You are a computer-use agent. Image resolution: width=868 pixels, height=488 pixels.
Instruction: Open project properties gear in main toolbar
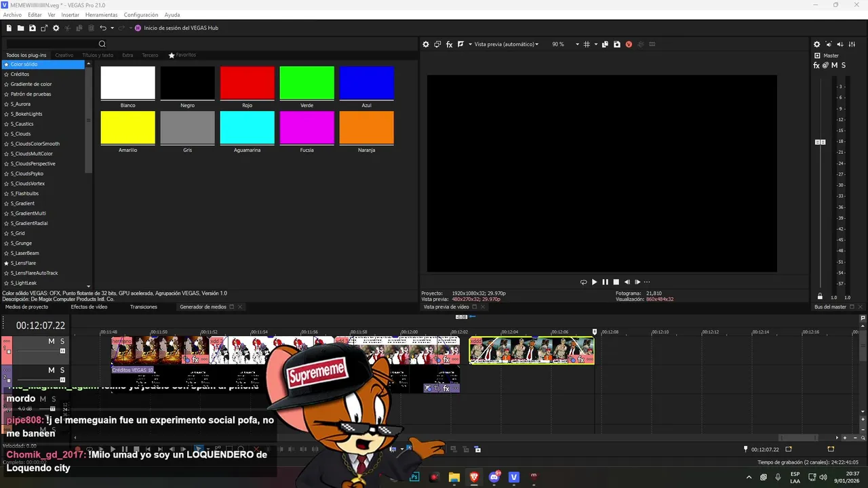pyautogui.click(x=56, y=28)
